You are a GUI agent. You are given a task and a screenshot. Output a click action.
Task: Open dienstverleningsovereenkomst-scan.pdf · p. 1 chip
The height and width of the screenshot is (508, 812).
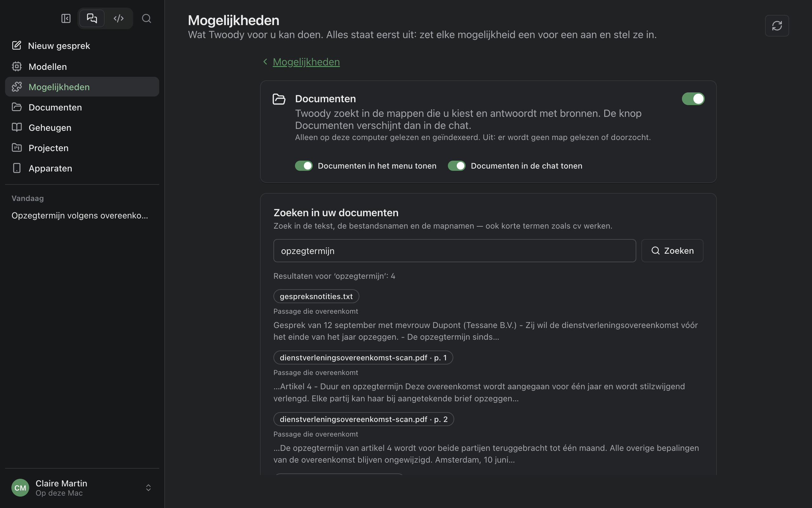pyautogui.click(x=363, y=358)
